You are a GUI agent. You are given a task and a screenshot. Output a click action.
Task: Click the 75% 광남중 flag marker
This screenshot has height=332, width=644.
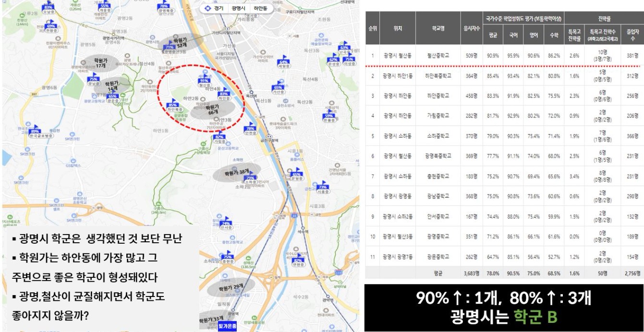93,80
